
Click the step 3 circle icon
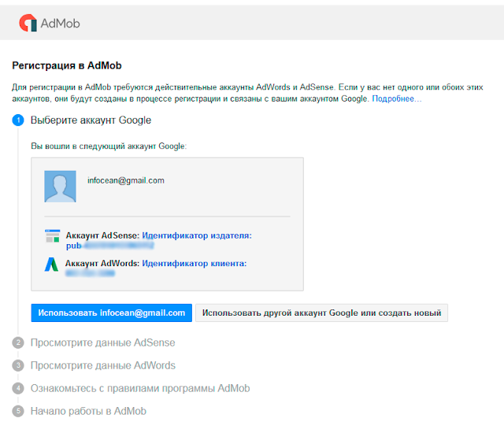click(18, 365)
